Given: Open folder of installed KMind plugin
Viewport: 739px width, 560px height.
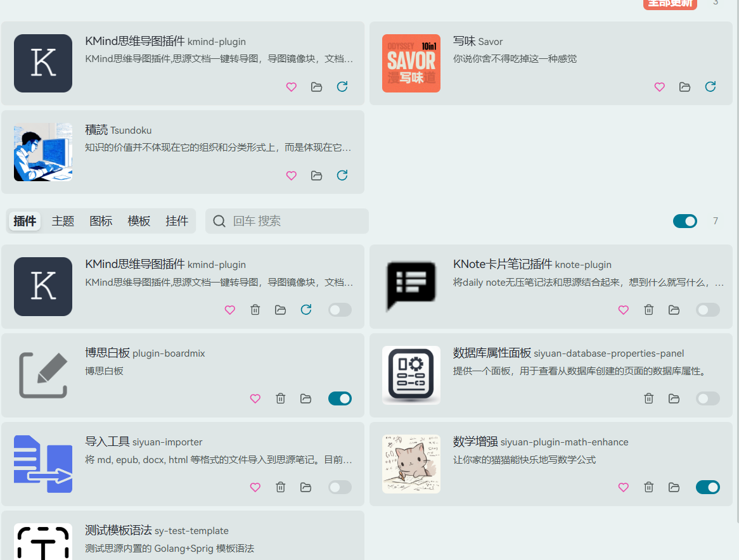Looking at the screenshot, I should [280, 310].
